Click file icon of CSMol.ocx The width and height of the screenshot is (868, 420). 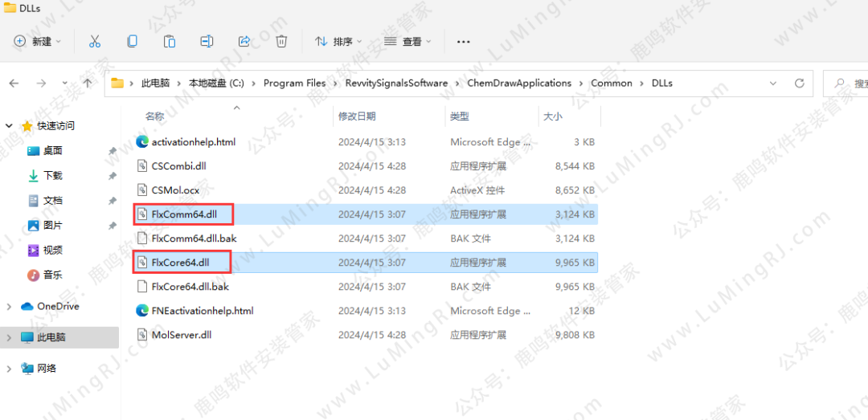point(141,190)
